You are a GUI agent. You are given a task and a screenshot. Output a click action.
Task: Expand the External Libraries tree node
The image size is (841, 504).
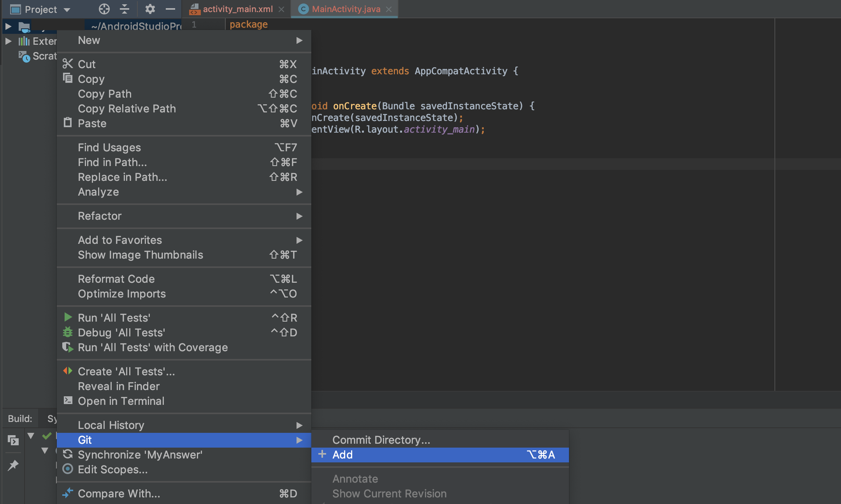[x=8, y=41]
